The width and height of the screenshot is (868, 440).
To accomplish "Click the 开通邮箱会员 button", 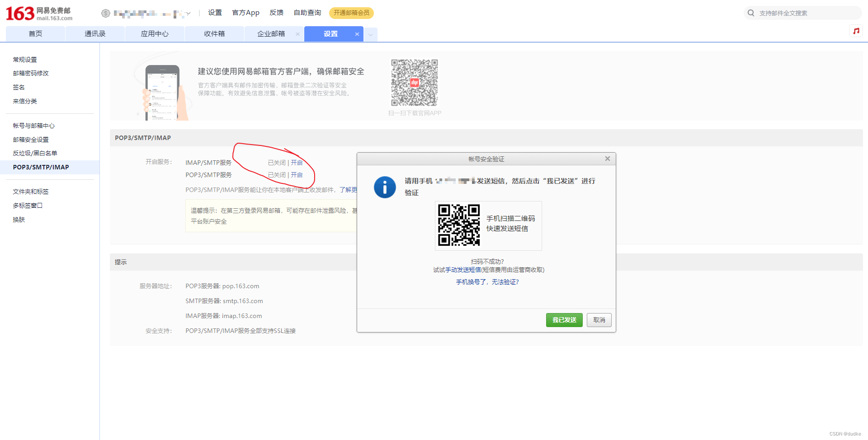I will (351, 13).
